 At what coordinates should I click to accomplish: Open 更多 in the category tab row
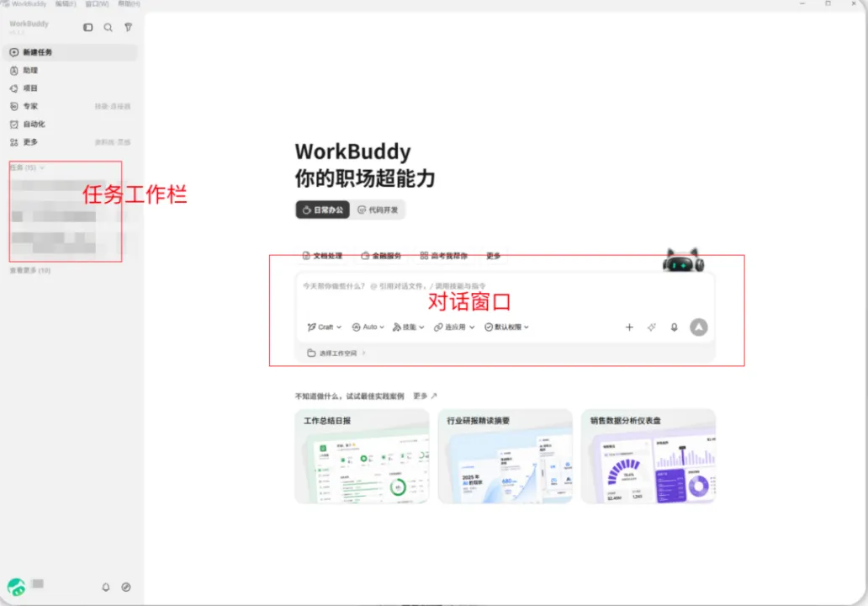coord(493,255)
